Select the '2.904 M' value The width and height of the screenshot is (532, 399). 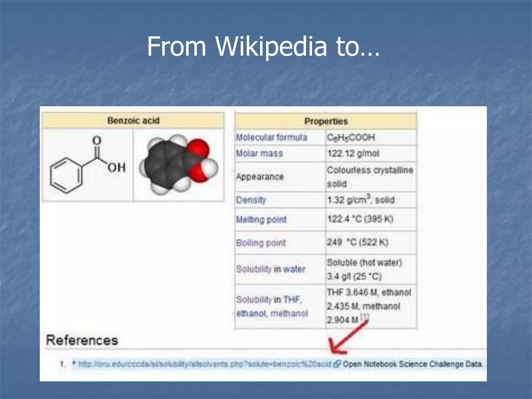pos(343,320)
